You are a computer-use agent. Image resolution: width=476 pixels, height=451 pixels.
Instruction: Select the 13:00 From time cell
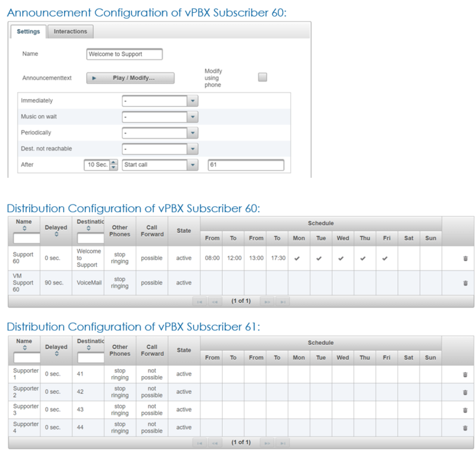pos(256,258)
